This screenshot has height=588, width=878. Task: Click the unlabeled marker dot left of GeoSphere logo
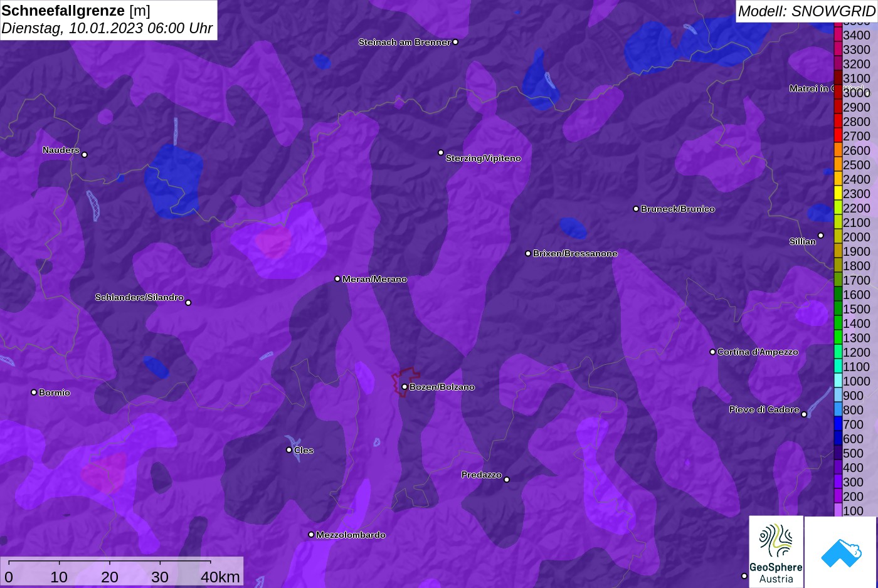(x=744, y=575)
